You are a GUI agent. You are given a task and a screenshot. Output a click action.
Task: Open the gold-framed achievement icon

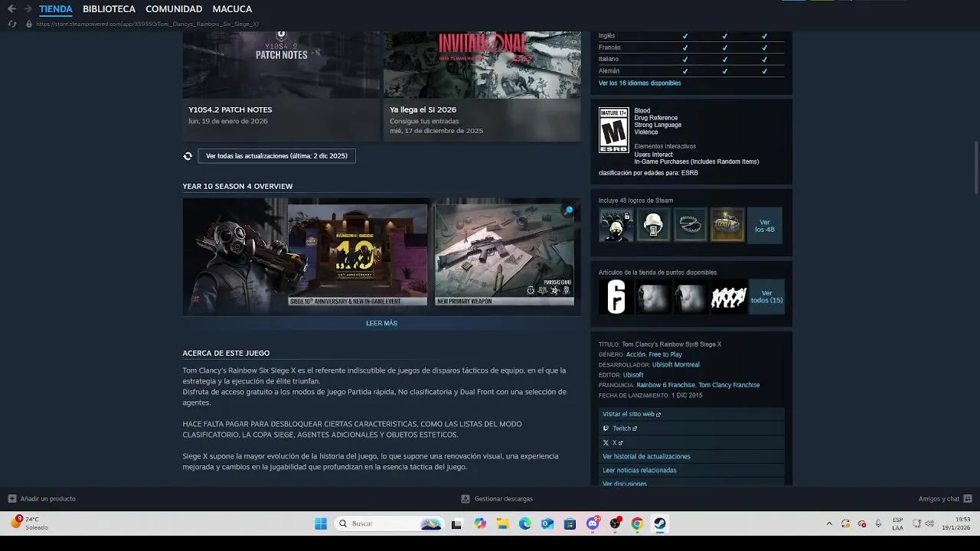point(727,225)
